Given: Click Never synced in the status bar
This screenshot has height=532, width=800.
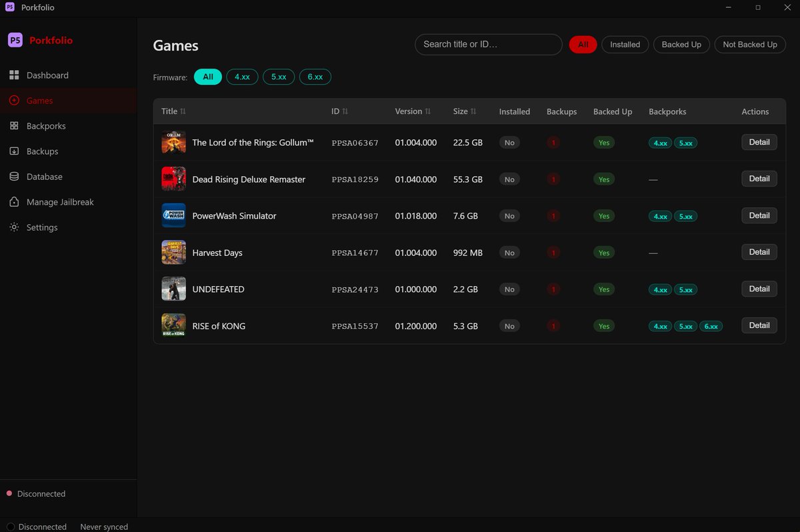Looking at the screenshot, I should 104,527.
